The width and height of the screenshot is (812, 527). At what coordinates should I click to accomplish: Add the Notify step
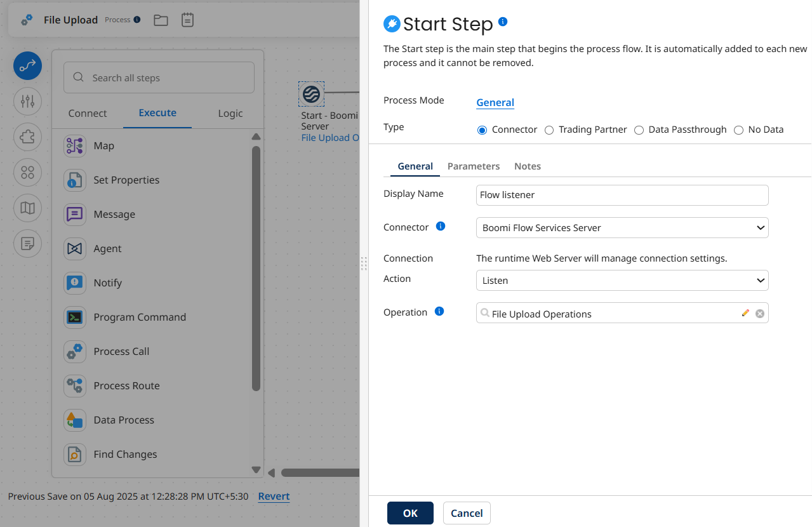click(74, 283)
